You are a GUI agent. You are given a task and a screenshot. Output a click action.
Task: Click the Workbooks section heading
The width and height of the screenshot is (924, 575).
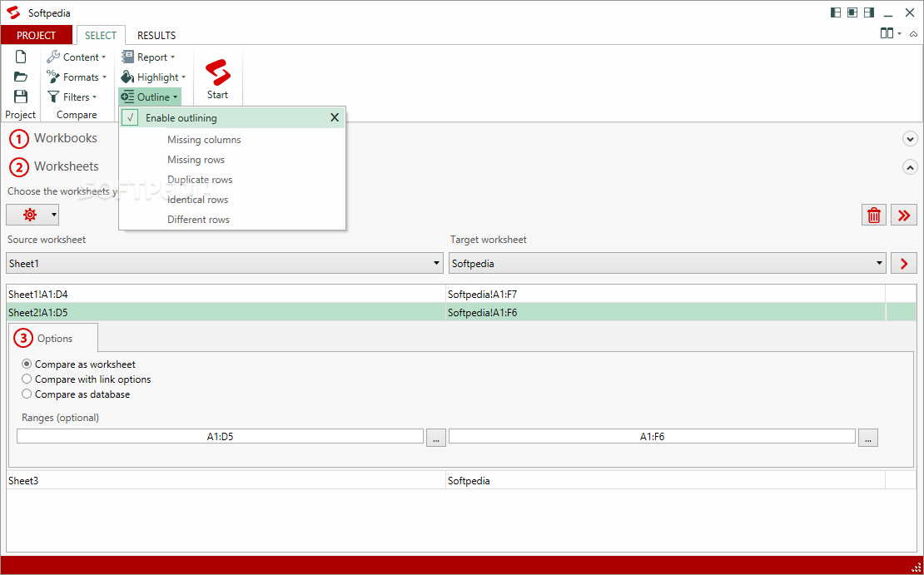click(66, 138)
